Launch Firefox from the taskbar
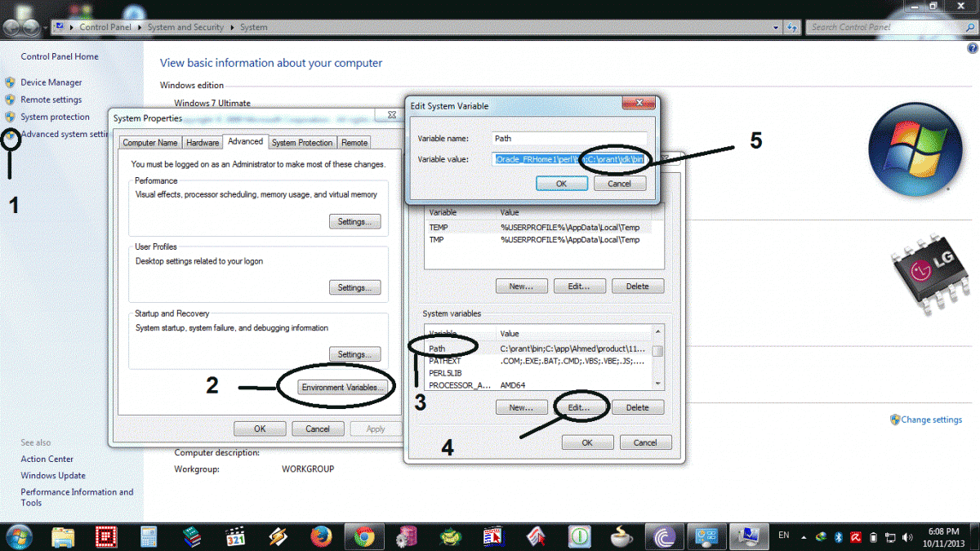This screenshot has width=980, height=551. tap(321, 536)
